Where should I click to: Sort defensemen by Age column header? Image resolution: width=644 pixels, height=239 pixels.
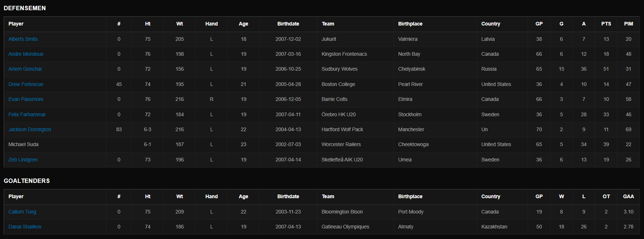243,24
